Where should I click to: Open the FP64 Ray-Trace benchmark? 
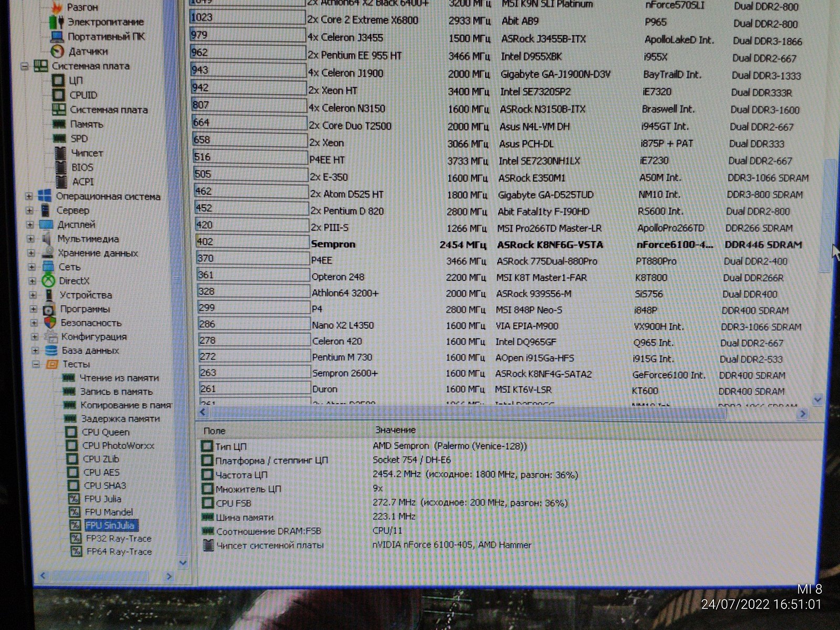(x=119, y=552)
